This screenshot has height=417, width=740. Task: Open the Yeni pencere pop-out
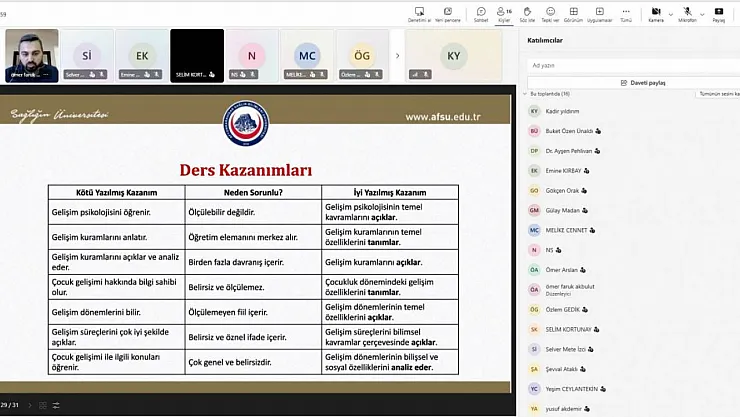click(x=449, y=13)
